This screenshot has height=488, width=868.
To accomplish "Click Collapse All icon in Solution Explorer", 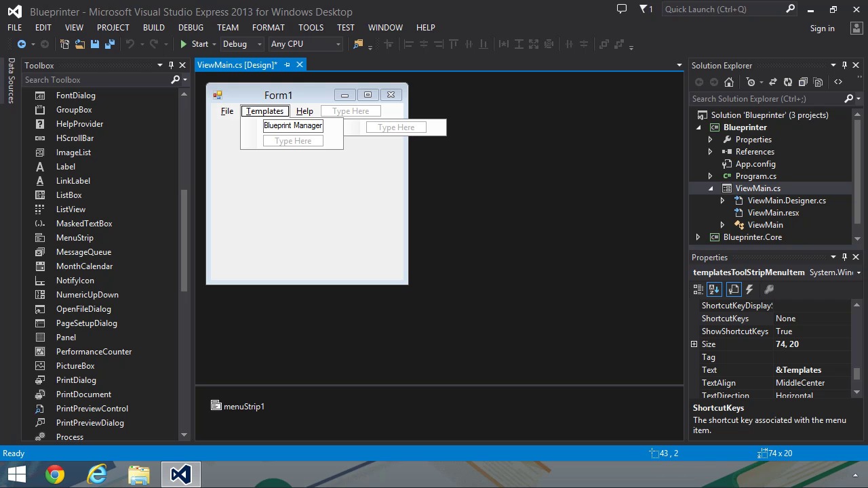I will pyautogui.click(x=803, y=82).
